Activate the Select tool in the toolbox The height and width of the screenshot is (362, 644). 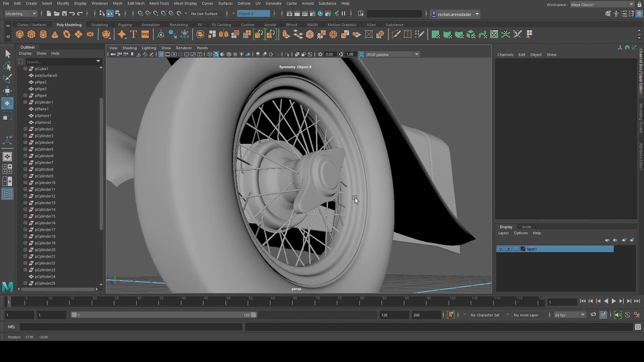[8, 54]
